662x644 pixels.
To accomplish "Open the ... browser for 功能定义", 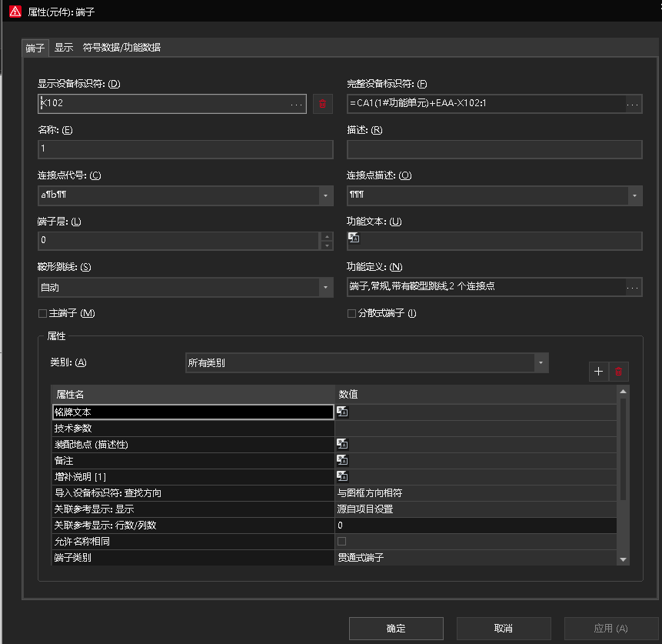I will [632, 287].
